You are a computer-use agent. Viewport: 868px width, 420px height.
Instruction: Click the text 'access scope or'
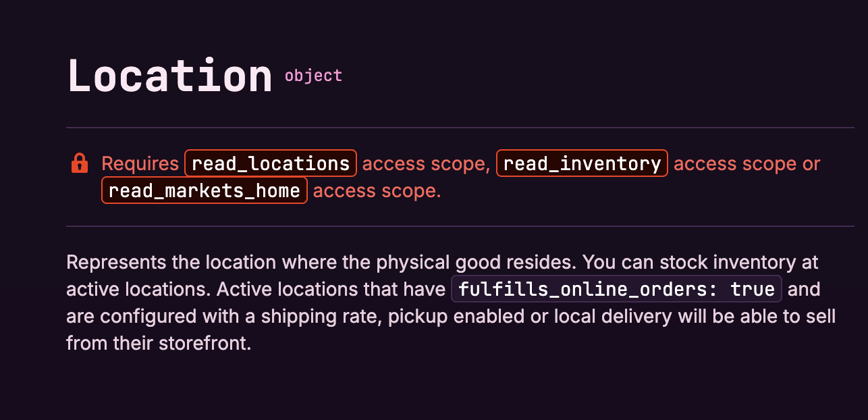click(x=747, y=163)
